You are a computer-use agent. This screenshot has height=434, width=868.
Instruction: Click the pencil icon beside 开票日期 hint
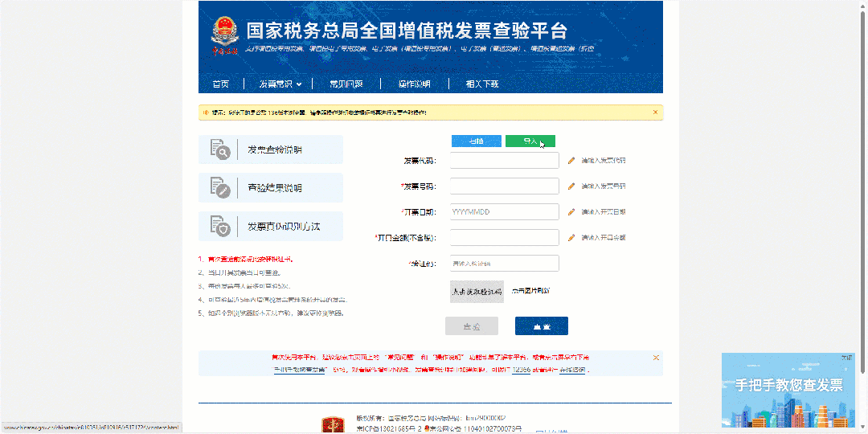[x=572, y=211]
